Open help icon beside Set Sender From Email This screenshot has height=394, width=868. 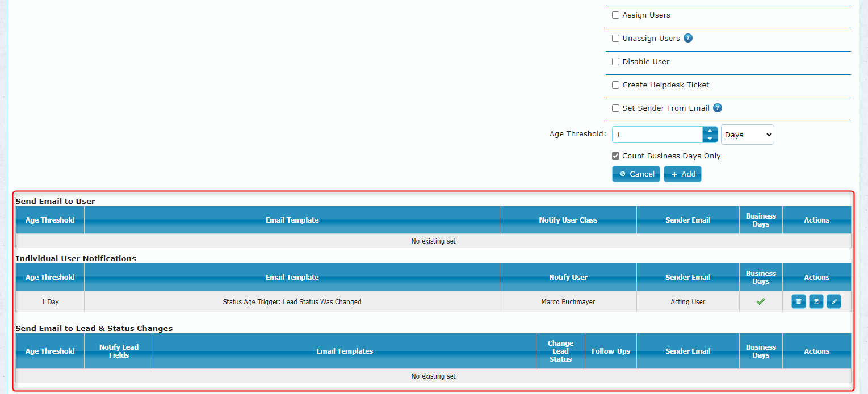point(718,108)
